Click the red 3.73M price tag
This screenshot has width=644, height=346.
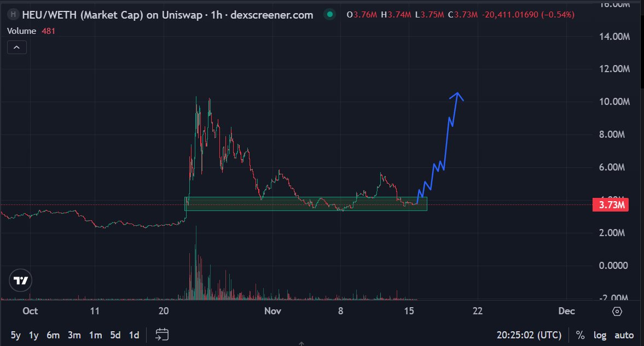click(x=610, y=204)
